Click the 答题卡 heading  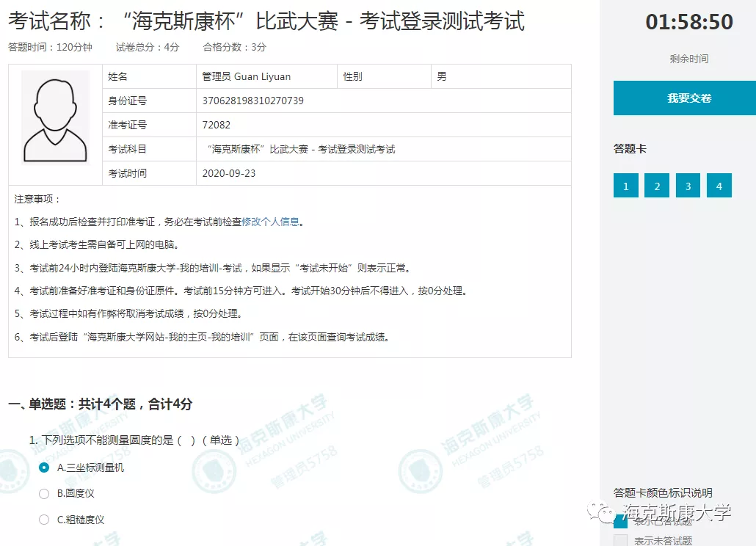630,149
